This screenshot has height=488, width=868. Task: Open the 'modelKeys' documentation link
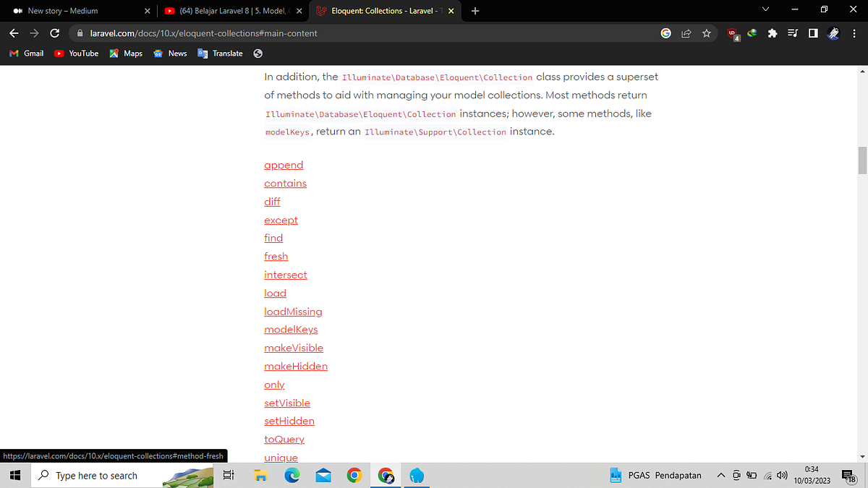[291, 329]
